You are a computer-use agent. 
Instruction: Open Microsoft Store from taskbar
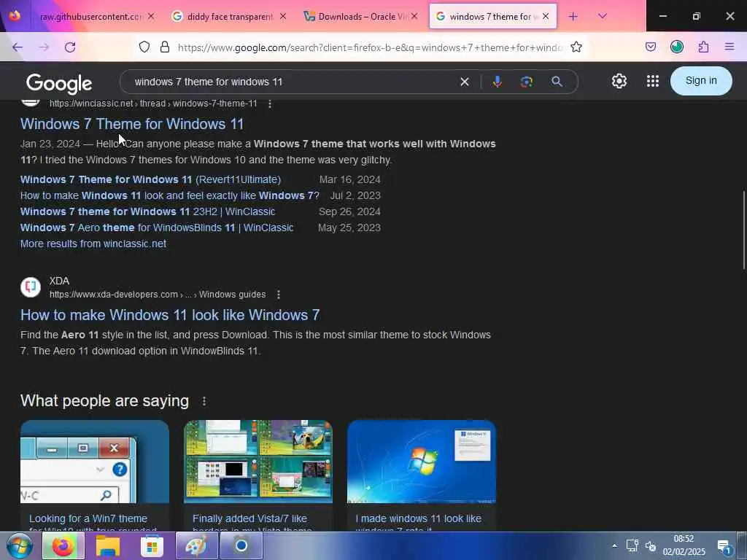pyautogui.click(x=152, y=545)
